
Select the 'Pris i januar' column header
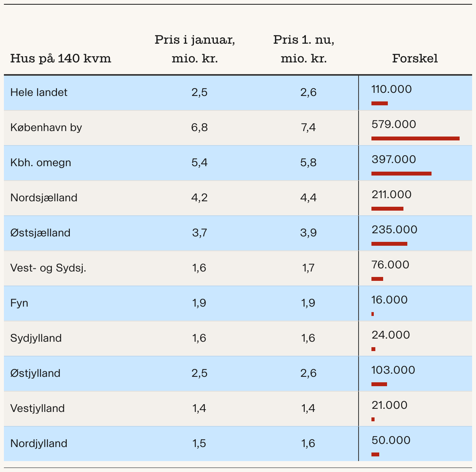coord(195,49)
